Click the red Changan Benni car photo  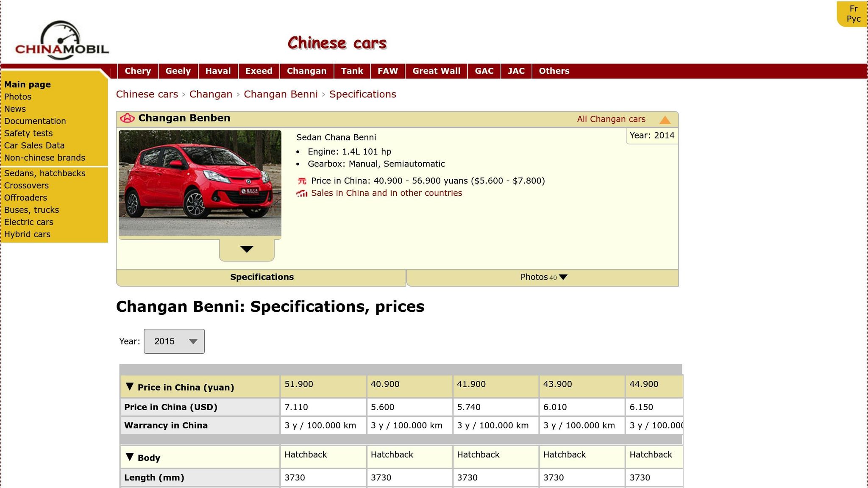tap(200, 183)
